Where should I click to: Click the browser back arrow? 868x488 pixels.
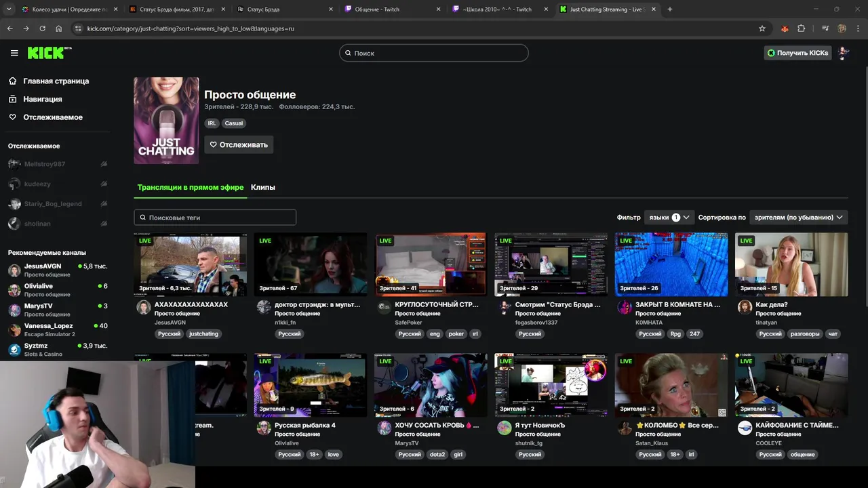(9, 28)
